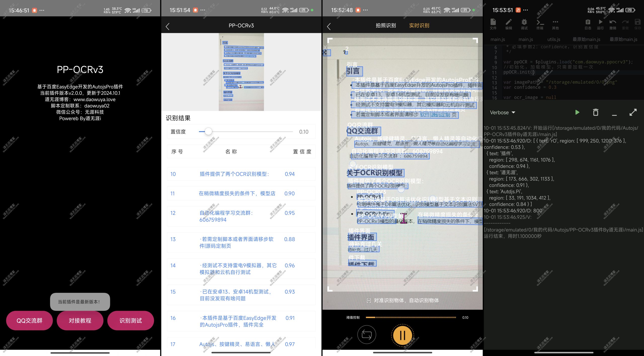Open the 日志 (Log) clipboard icon
644x356 pixels.
click(588, 24)
